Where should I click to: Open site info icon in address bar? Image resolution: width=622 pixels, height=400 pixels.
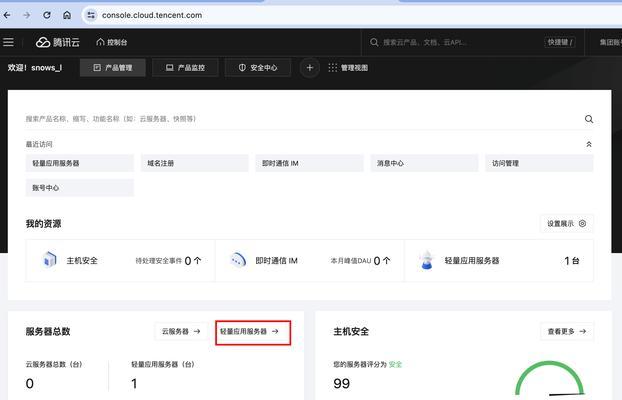[91, 15]
